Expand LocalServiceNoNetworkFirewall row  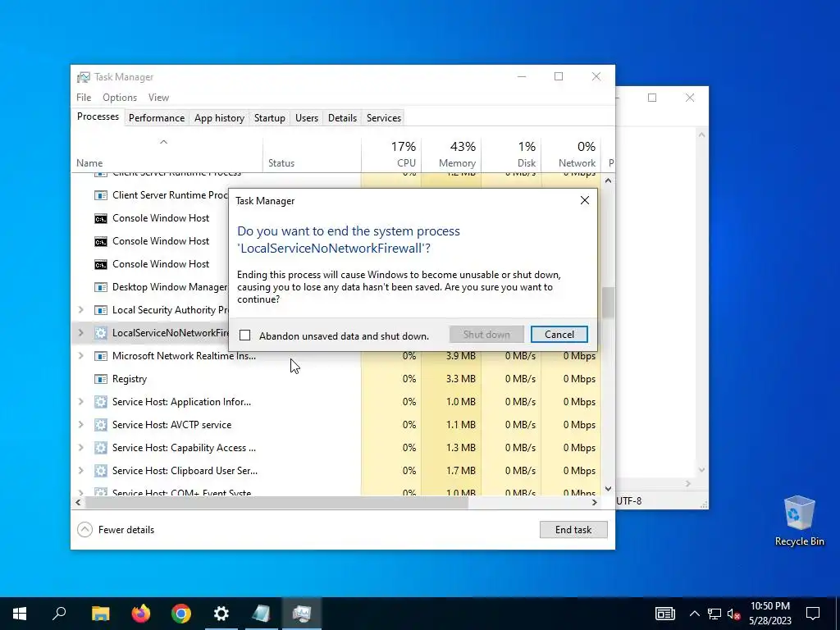81,333
